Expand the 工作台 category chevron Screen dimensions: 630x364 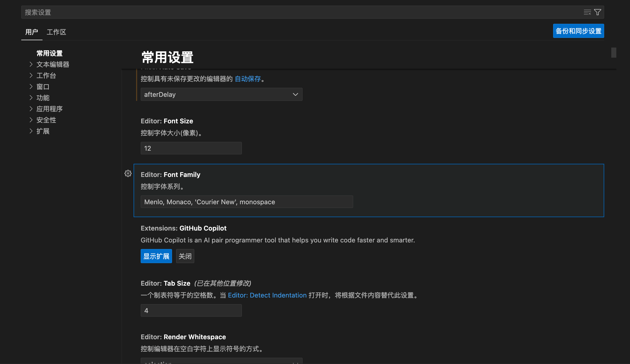[31, 75]
